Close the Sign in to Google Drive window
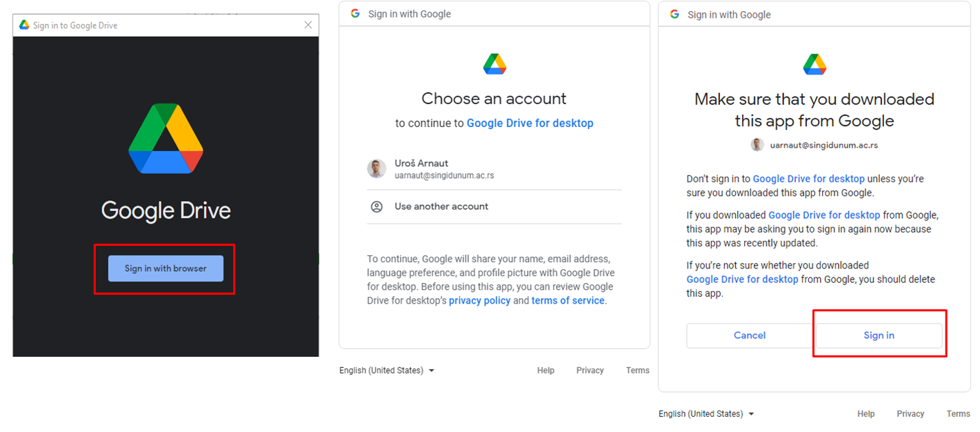 point(308,25)
